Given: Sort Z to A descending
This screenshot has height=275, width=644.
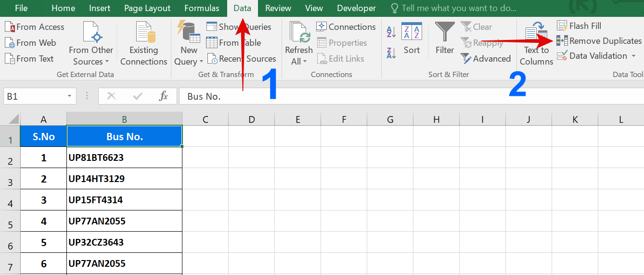Looking at the screenshot, I should pyautogui.click(x=391, y=52).
